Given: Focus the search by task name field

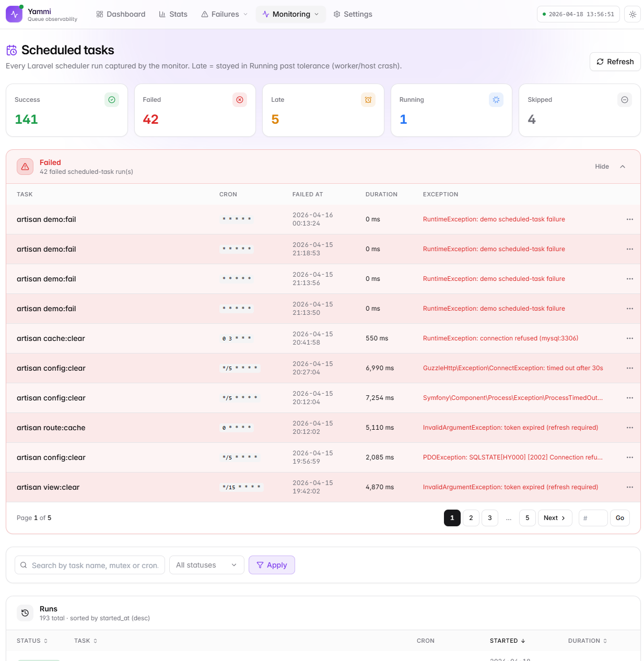Looking at the screenshot, I should click(x=90, y=565).
